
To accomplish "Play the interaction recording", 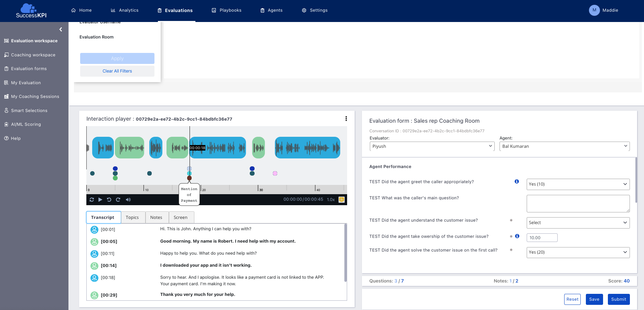I will pos(100,200).
